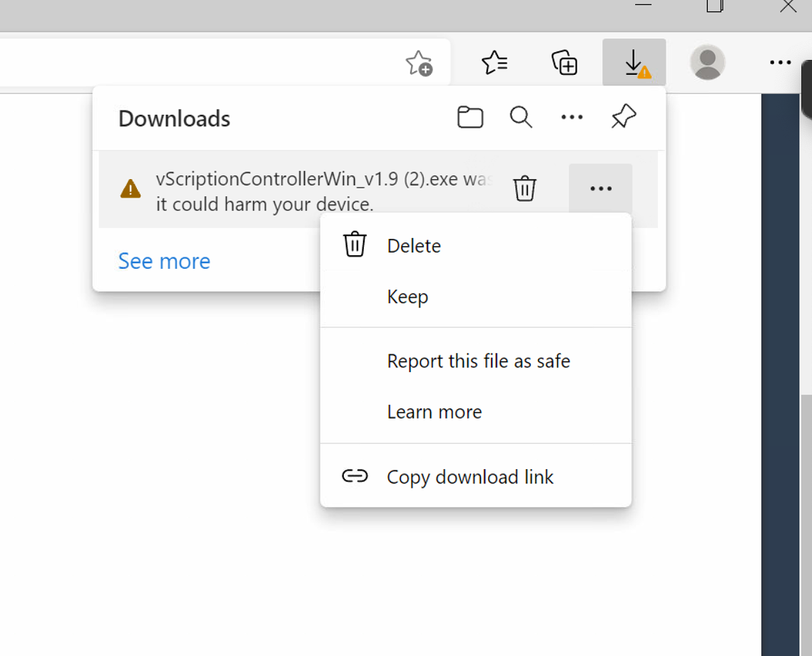The width and height of the screenshot is (812, 656).
Task: Toggle the download item's ellipsis button
Action: [601, 188]
